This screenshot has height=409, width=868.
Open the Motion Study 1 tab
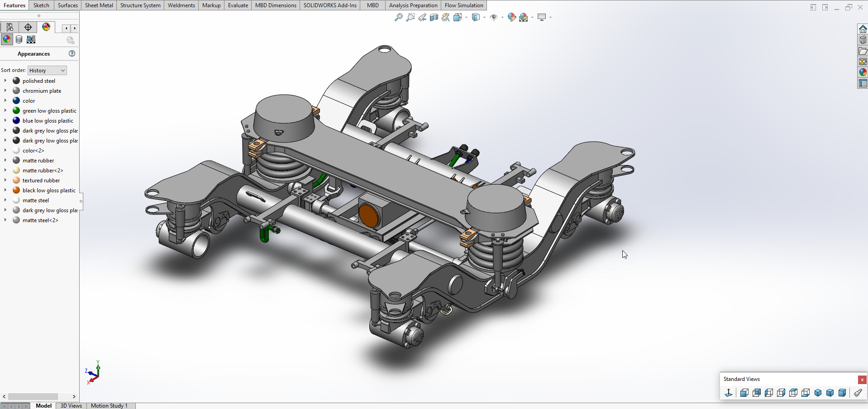click(x=109, y=405)
